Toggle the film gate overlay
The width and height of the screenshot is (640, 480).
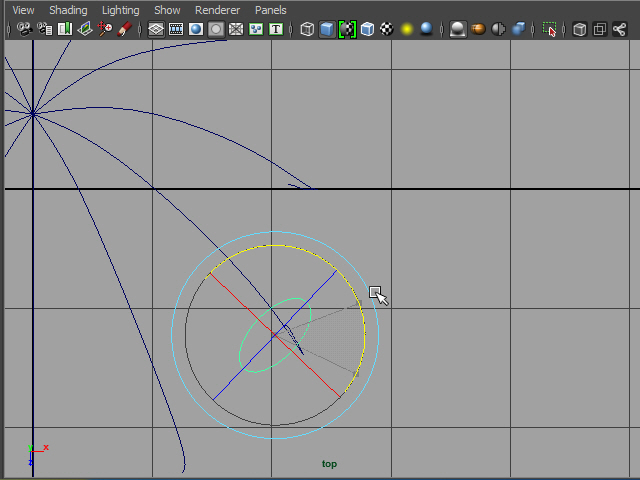[x=176, y=29]
